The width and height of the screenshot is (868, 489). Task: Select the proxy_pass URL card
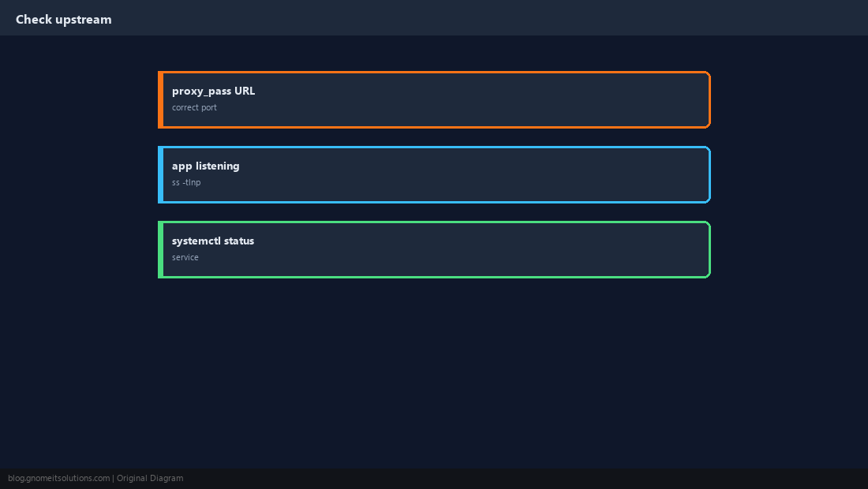[434, 99]
